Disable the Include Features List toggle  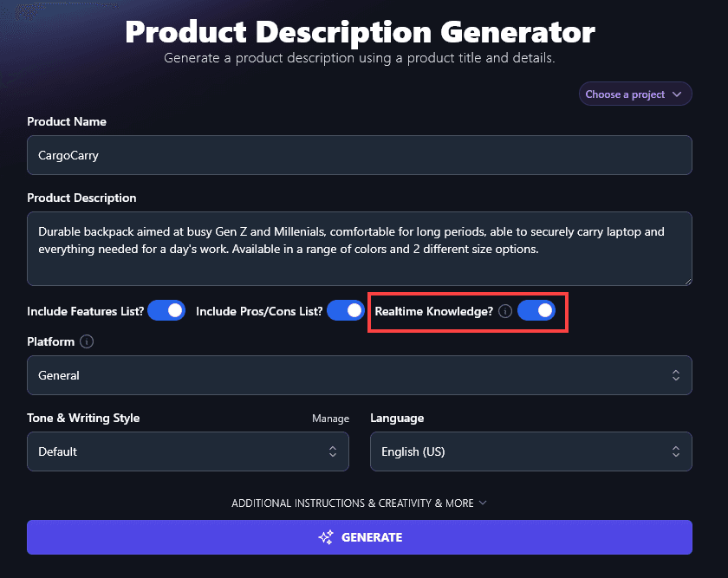coord(166,310)
